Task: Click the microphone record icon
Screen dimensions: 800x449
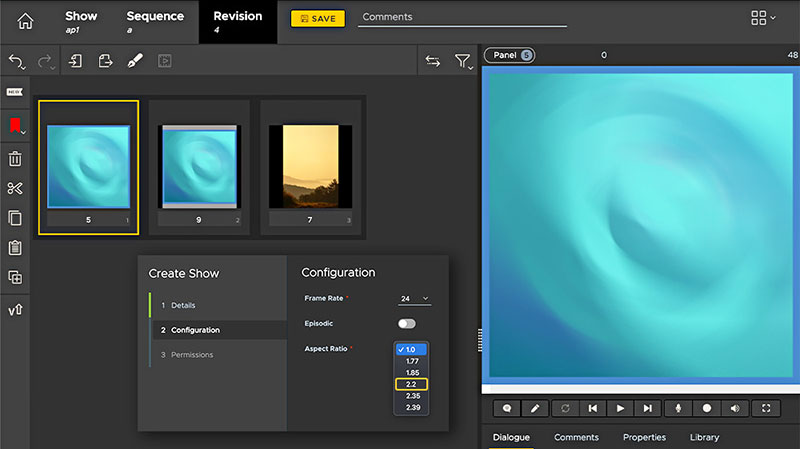Action: tap(679, 408)
